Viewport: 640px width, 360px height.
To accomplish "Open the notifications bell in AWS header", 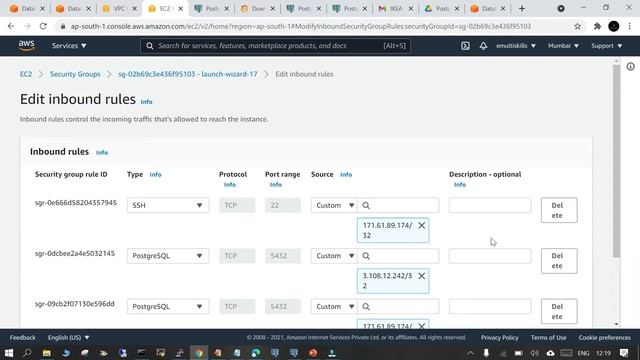I will click(x=483, y=46).
